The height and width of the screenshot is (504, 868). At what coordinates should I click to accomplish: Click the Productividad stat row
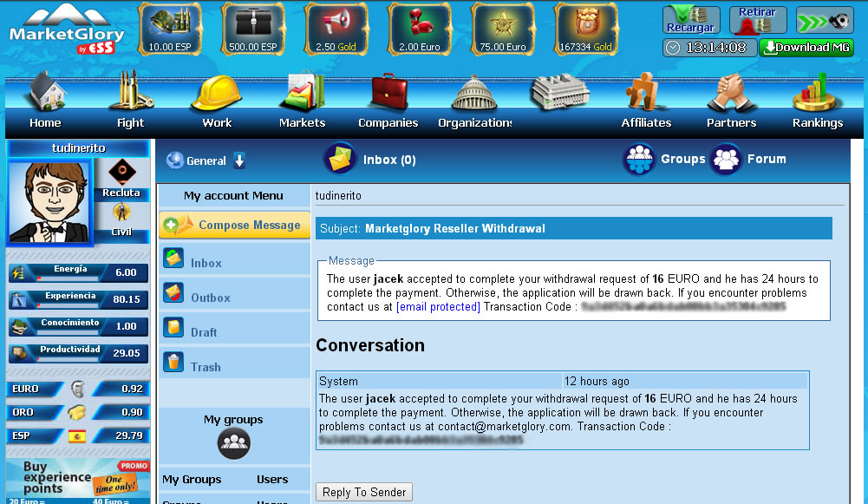point(78,353)
